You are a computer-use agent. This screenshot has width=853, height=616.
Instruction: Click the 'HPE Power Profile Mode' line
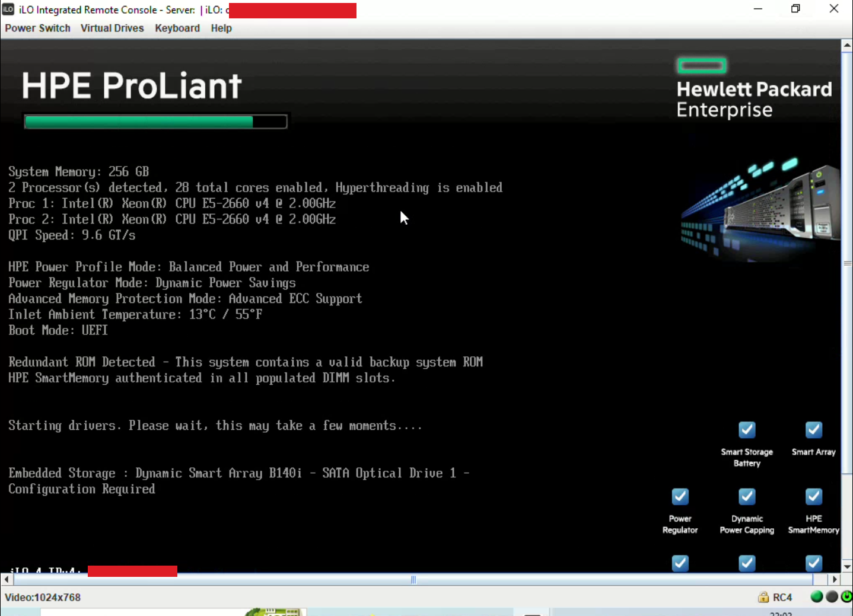click(189, 267)
